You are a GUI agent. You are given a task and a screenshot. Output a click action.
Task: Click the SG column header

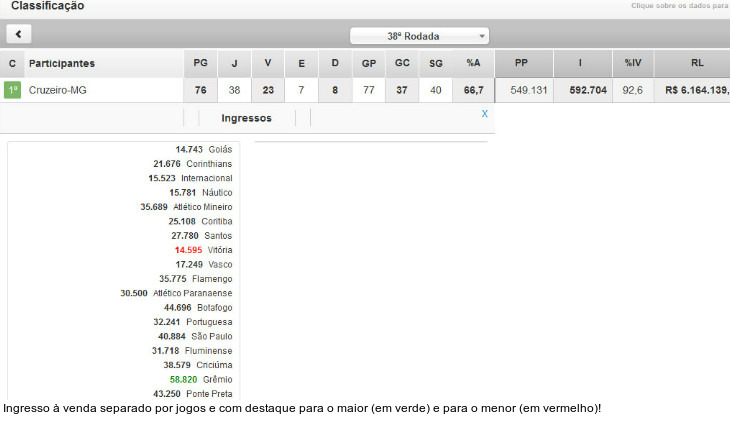(x=435, y=63)
